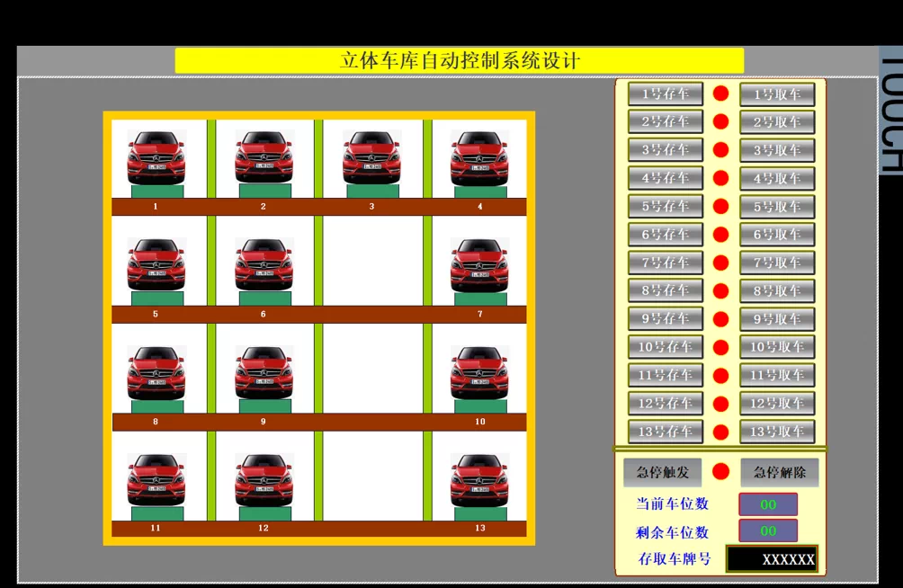The height and width of the screenshot is (588, 903).
Task: Click the 当前车位数 value field
Action: coord(768,504)
